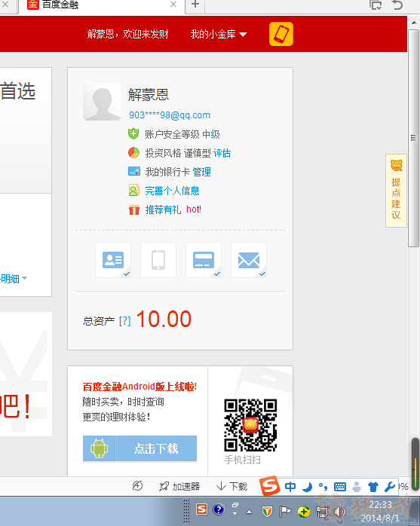Viewport: 420px width, 526px height.
Task: Click the green plus tray icon
Action: 304,512
